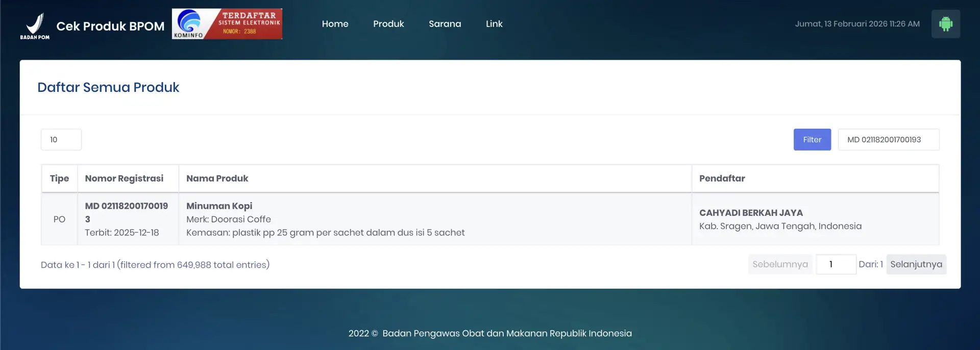This screenshot has width=980, height=350.
Task: Sort by Nomor Registrasi column header
Action: [x=128, y=179]
